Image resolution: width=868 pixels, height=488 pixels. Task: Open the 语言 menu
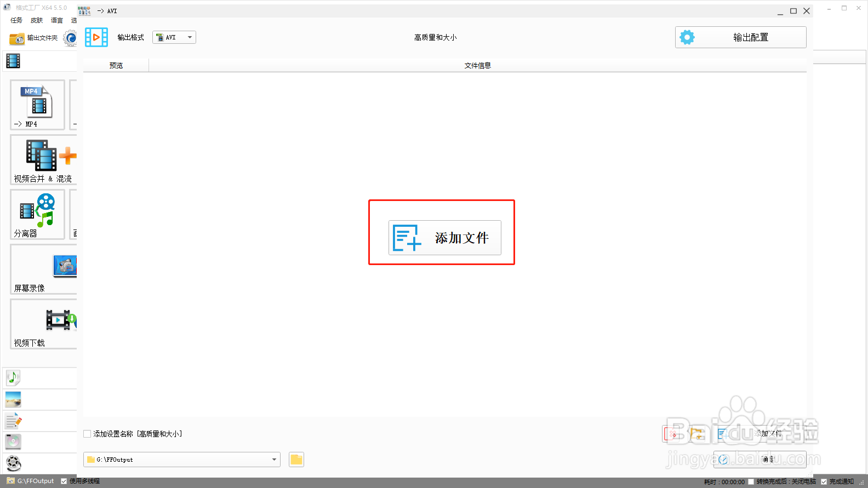point(57,20)
